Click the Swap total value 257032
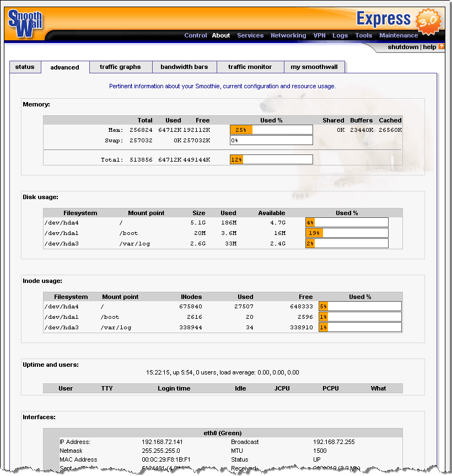The width and height of the screenshot is (452, 476). coord(141,140)
